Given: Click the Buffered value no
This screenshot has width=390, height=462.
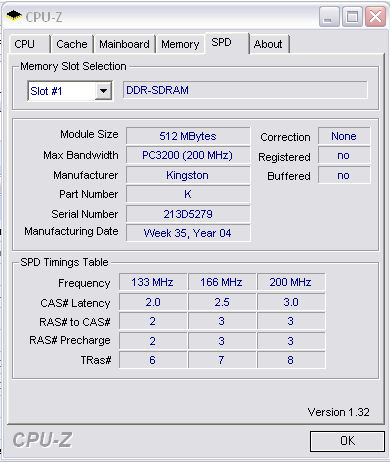Looking at the screenshot, I should 344,175.
